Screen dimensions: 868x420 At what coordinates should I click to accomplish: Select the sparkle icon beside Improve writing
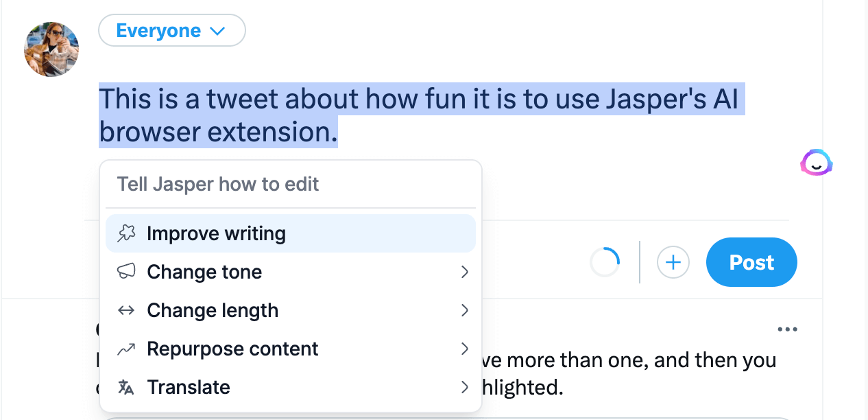127,233
